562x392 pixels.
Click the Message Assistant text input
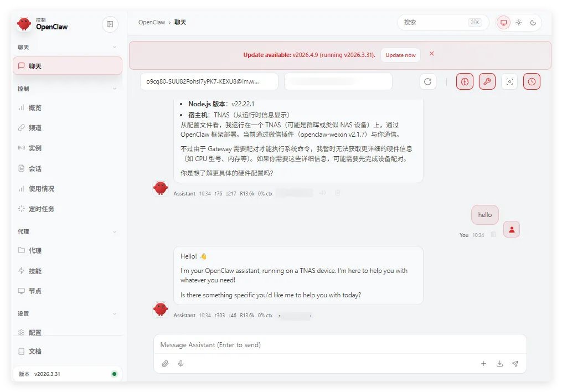point(340,345)
